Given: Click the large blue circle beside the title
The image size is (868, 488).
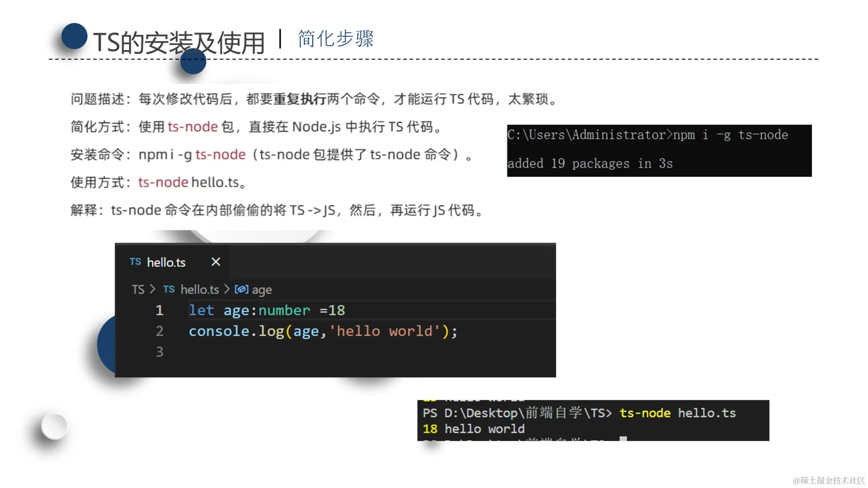Looking at the screenshot, I should (74, 36).
